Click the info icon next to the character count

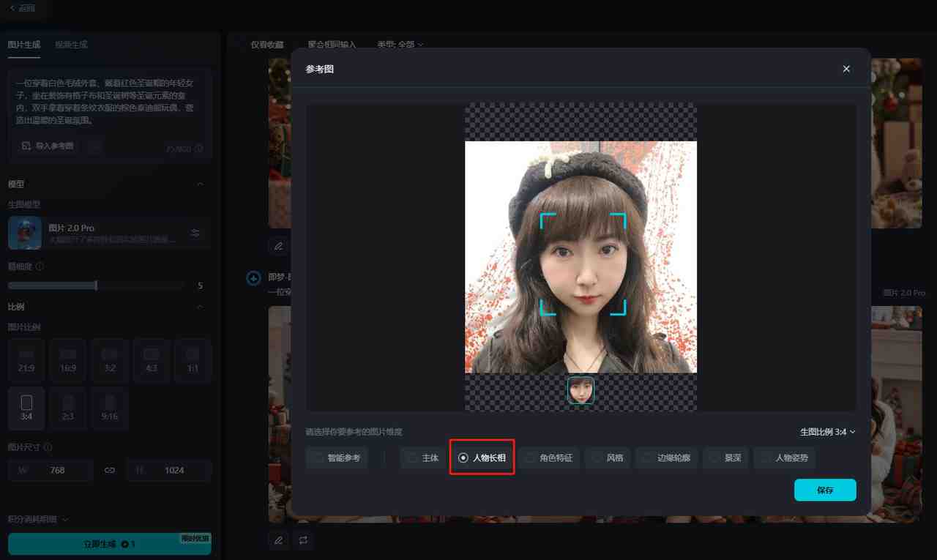[x=199, y=149]
